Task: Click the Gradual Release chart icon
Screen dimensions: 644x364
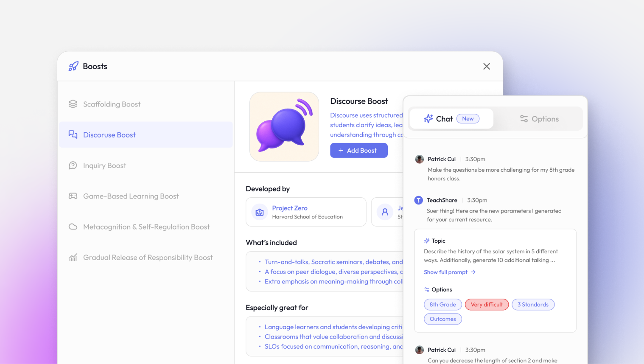Action: tap(73, 258)
